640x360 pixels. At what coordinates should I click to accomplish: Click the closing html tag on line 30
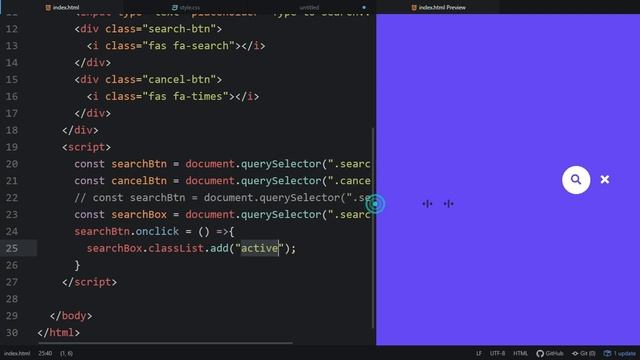59,333
